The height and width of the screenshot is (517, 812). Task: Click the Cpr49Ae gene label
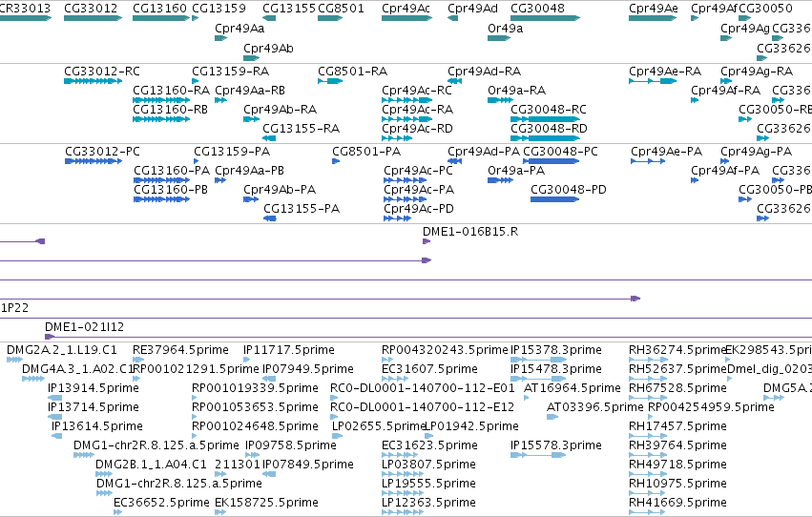pyautogui.click(x=654, y=9)
